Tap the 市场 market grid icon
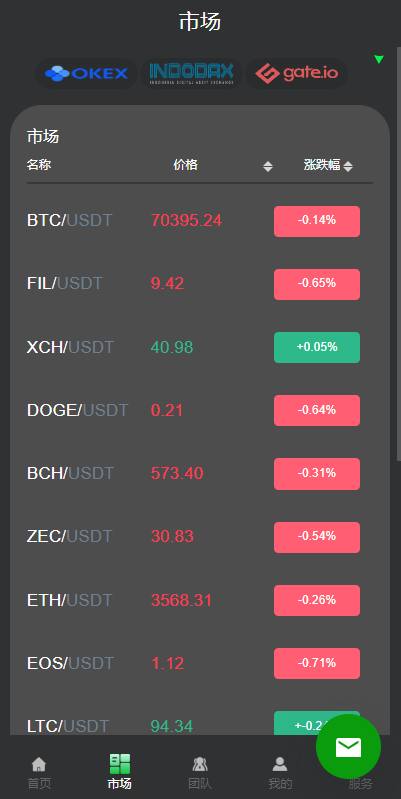Viewport: 401px width, 799px height. coord(120,764)
